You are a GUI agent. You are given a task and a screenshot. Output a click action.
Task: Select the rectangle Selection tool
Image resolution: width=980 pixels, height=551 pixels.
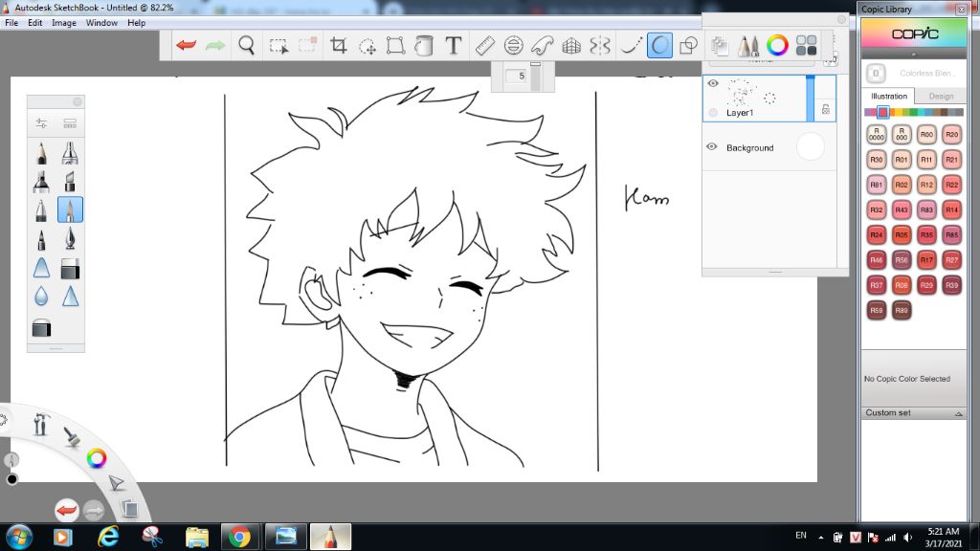(x=278, y=46)
